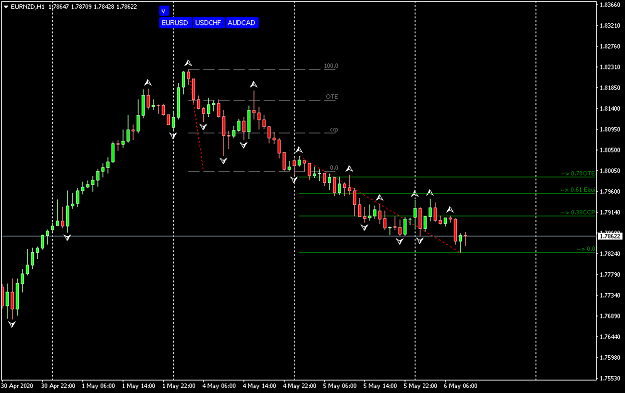Click the grey 'CP' Fibonacci level label
The height and width of the screenshot is (393, 625).
[x=334, y=130]
